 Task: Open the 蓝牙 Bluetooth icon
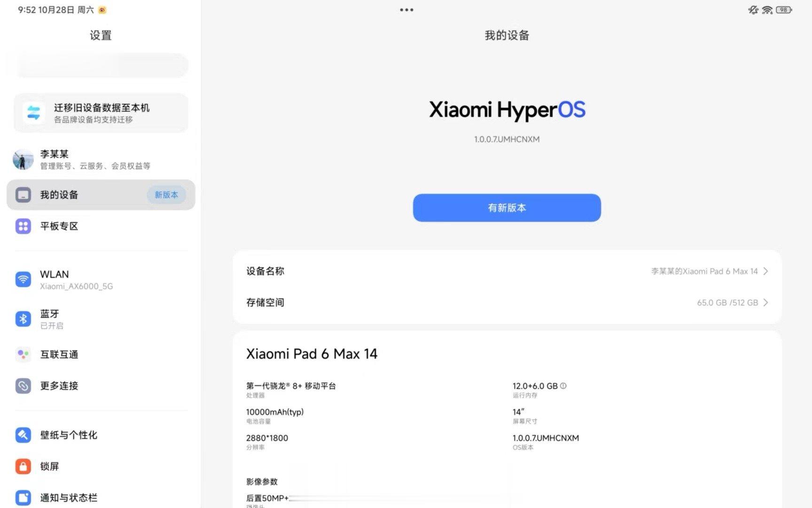coord(23,319)
